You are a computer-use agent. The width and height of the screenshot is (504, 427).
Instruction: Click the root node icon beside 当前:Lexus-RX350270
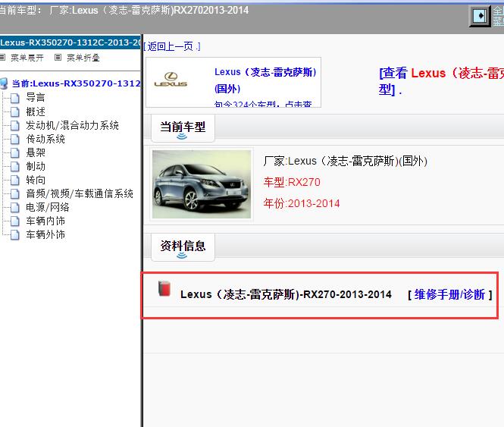point(4,83)
